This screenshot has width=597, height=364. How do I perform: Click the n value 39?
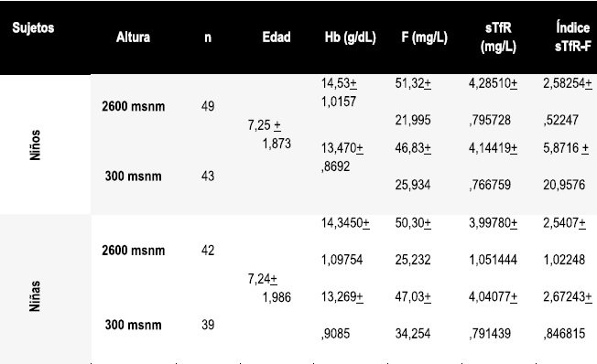208,325
